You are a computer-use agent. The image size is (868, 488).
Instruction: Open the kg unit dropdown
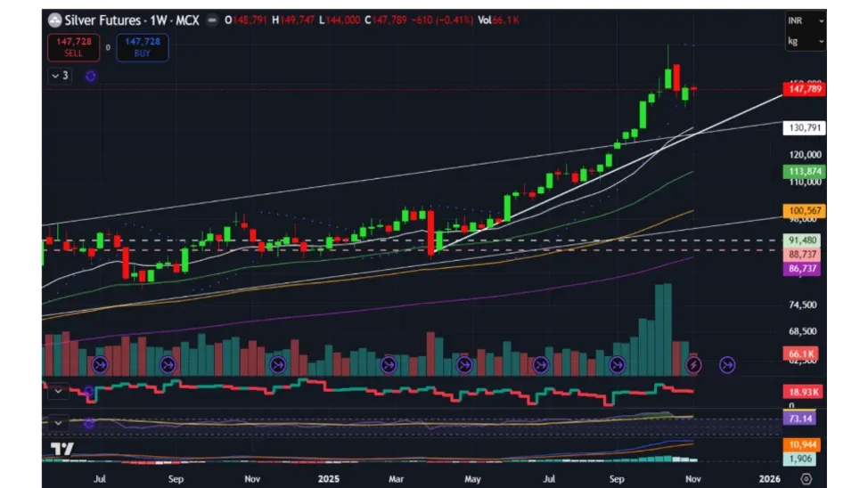pos(806,42)
